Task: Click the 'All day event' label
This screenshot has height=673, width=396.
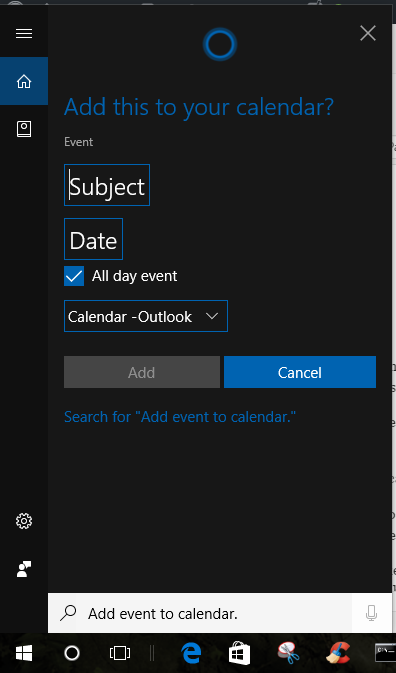Action: (134, 276)
